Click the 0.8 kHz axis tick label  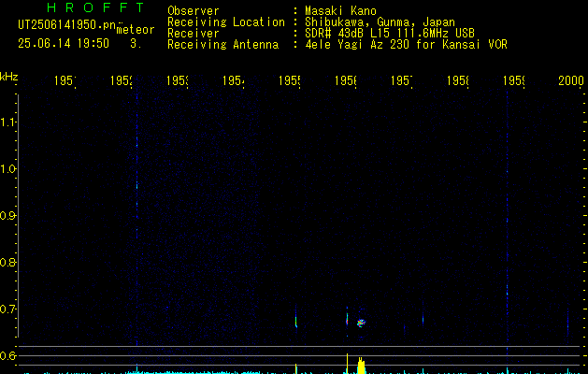click(7, 262)
